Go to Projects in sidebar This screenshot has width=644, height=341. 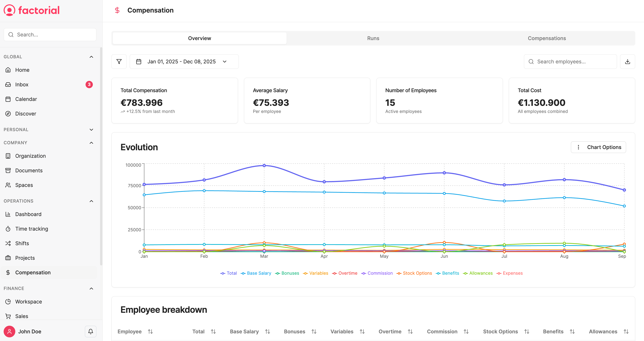coord(25,258)
